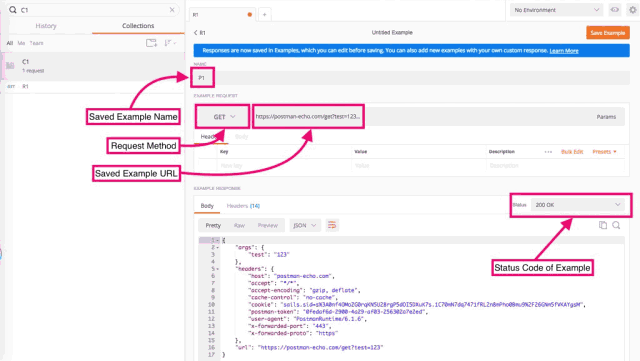Screen dimensions: 640x361
Task: Open the response Headers (14) tab
Action: [243, 206]
